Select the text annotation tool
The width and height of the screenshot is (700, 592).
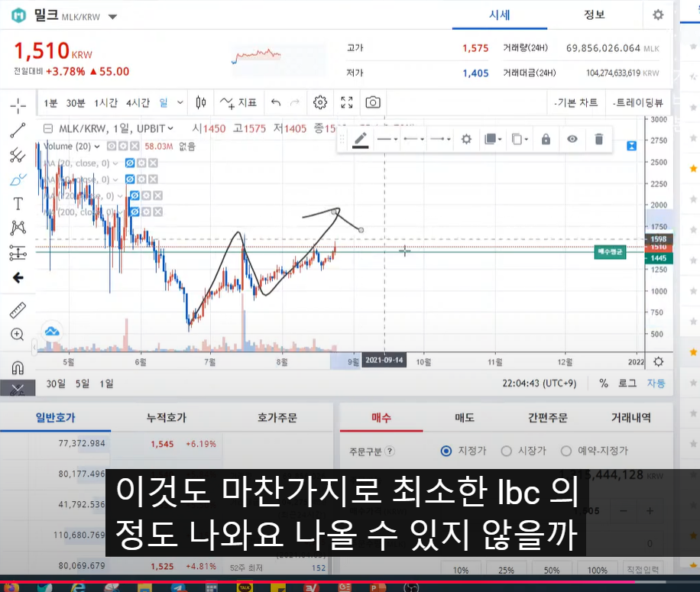(18, 204)
